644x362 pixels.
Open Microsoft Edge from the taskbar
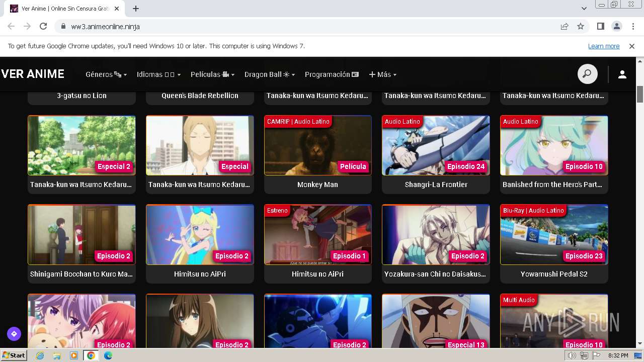pyautogui.click(x=108, y=355)
